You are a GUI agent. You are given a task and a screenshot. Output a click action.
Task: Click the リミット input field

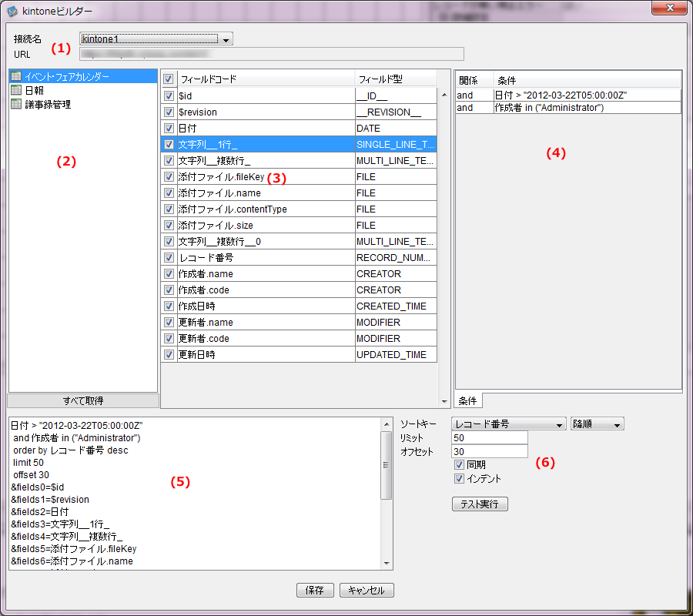point(489,437)
